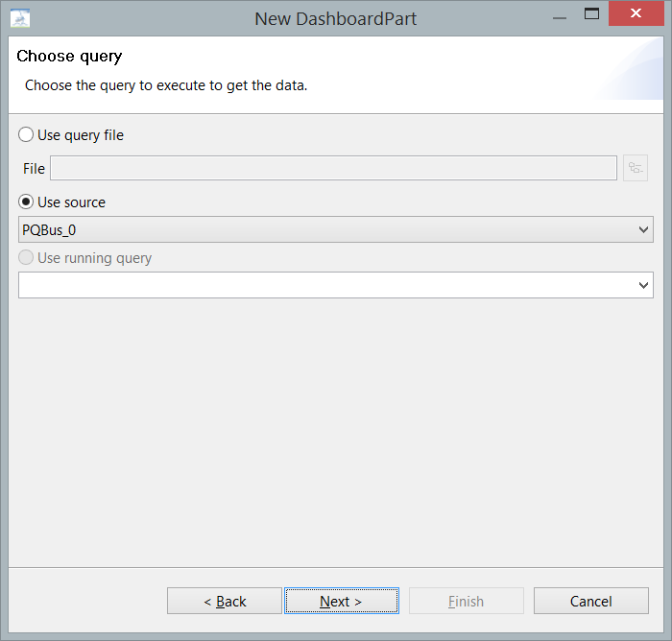The width and height of the screenshot is (672, 641).
Task: Click the "New DashboardPart" title bar text
Action: click(335, 18)
